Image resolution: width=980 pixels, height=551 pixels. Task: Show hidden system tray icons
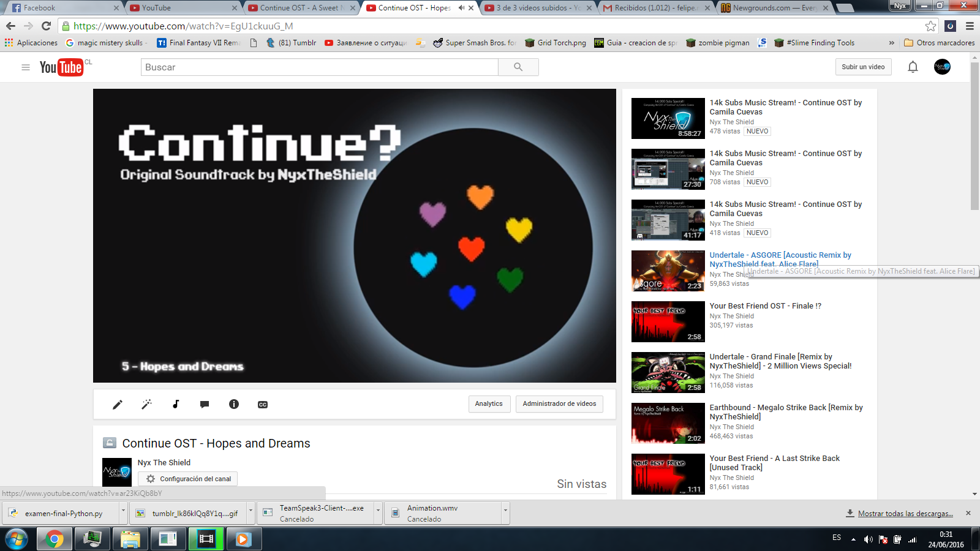(853, 539)
